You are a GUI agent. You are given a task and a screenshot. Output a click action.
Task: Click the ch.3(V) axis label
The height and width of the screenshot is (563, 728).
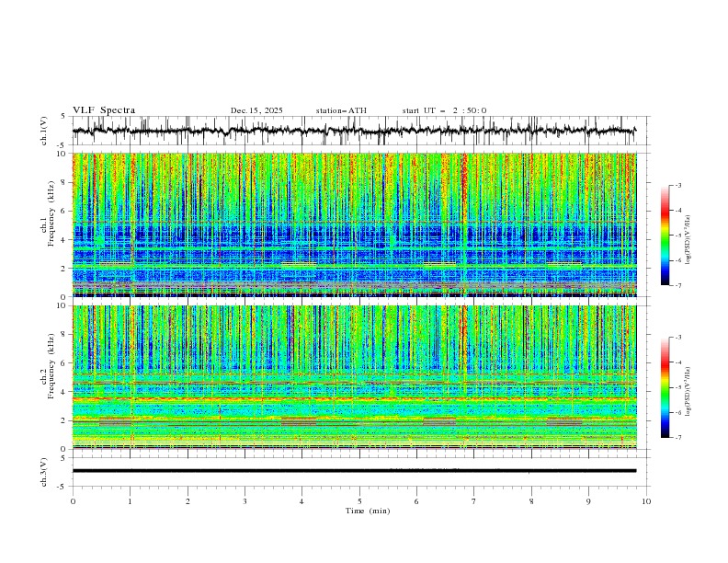45,470
